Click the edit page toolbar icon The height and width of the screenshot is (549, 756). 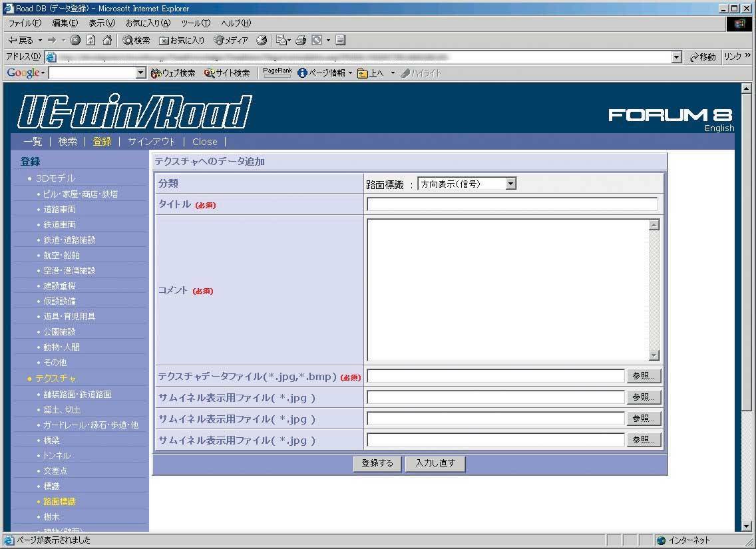tap(317, 40)
